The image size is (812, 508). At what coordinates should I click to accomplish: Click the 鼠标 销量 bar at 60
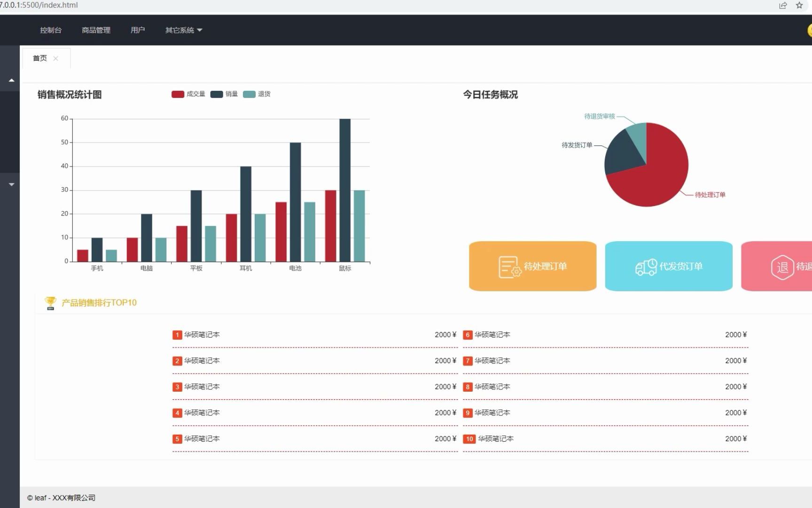pos(345,190)
